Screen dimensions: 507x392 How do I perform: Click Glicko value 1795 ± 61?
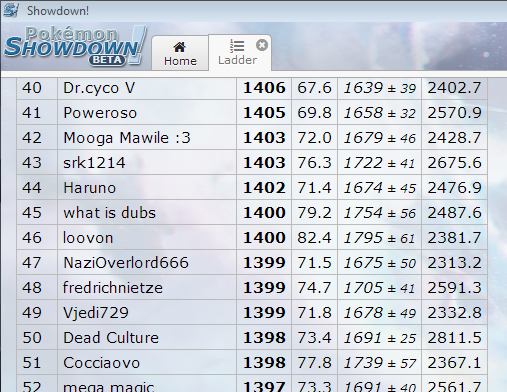379,238
